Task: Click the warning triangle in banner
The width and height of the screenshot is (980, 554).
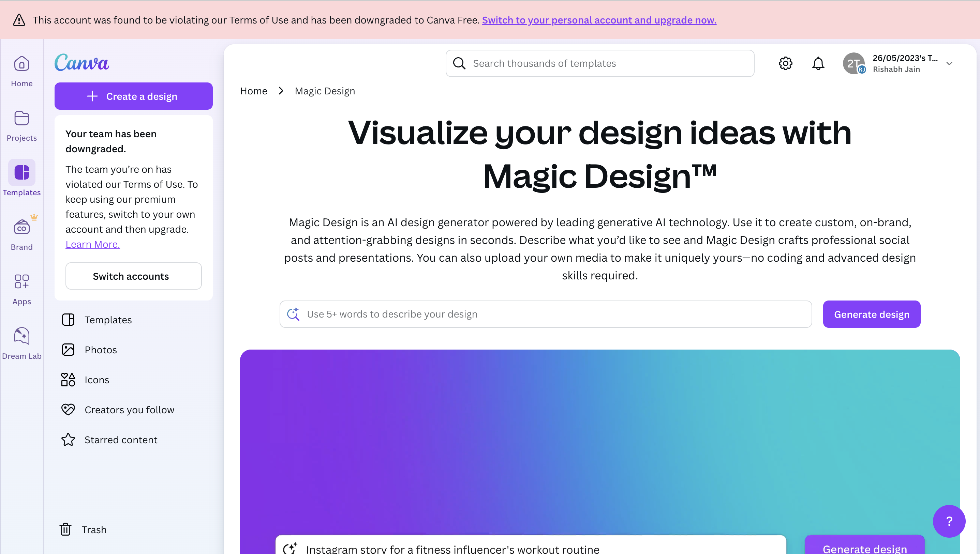Action: tap(19, 20)
